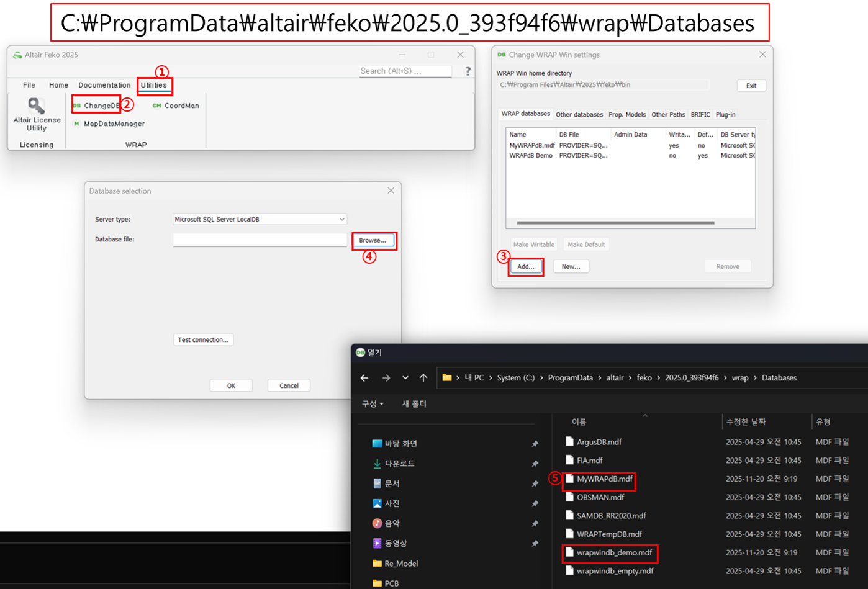Click Test connection... button
This screenshot has height=589, width=868.
pos(203,339)
